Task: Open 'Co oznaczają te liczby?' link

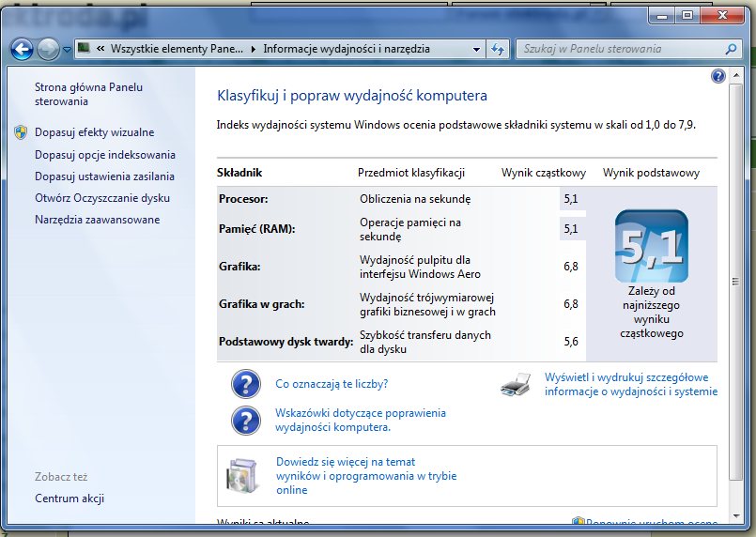Action: click(332, 384)
